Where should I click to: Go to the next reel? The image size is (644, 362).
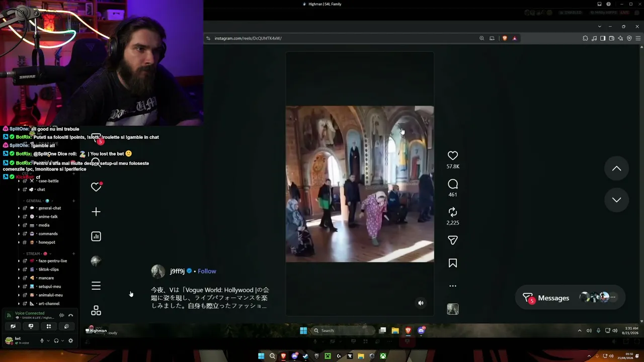tap(616, 200)
